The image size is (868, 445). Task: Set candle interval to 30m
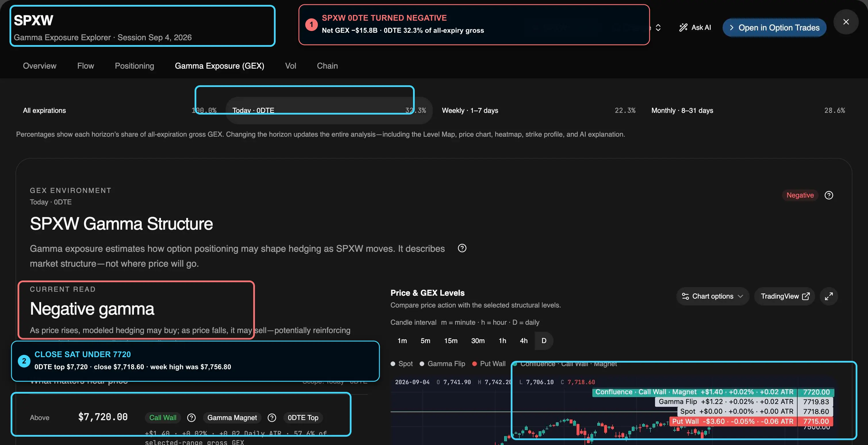(478, 341)
